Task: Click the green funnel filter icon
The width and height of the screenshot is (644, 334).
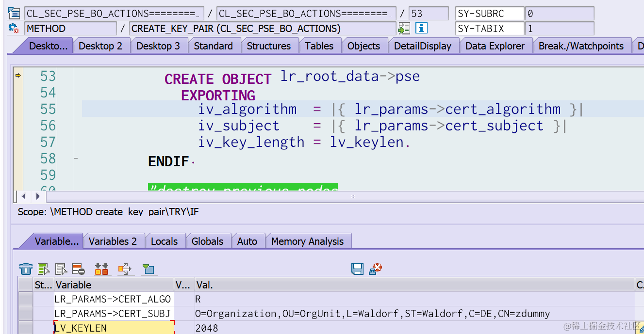Action: (148, 269)
